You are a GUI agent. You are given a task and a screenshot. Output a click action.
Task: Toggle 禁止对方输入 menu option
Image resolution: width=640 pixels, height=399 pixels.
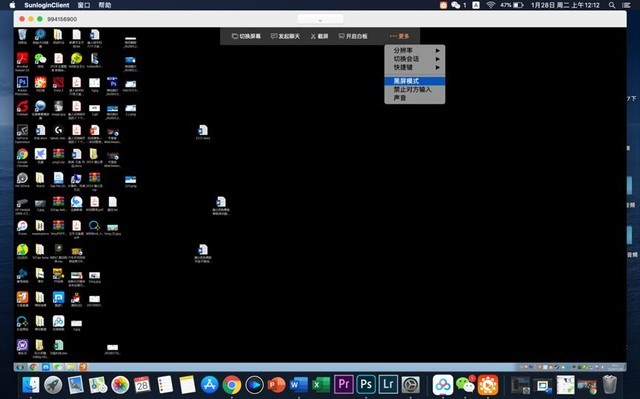[x=415, y=89]
